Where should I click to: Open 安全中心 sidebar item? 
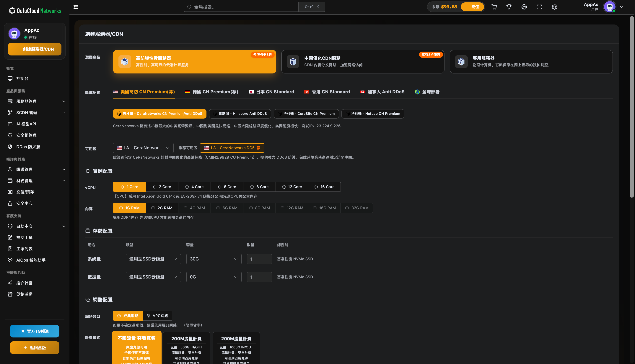pos(35,203)
